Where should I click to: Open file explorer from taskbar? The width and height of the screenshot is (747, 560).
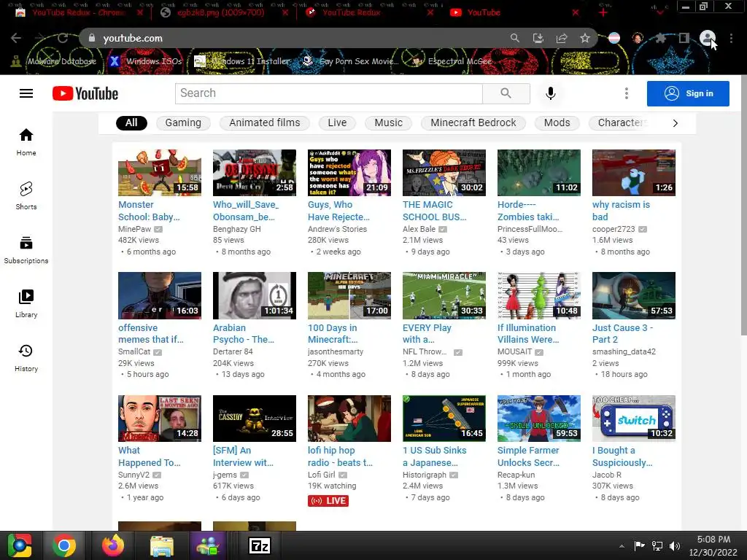pos(162,545)
